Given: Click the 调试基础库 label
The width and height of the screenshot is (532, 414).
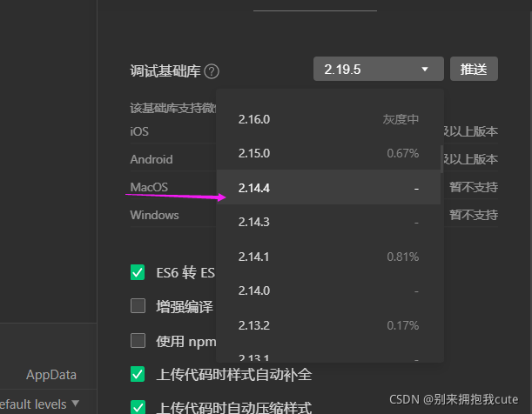Looking at the screenshot, I should [165, 71].
